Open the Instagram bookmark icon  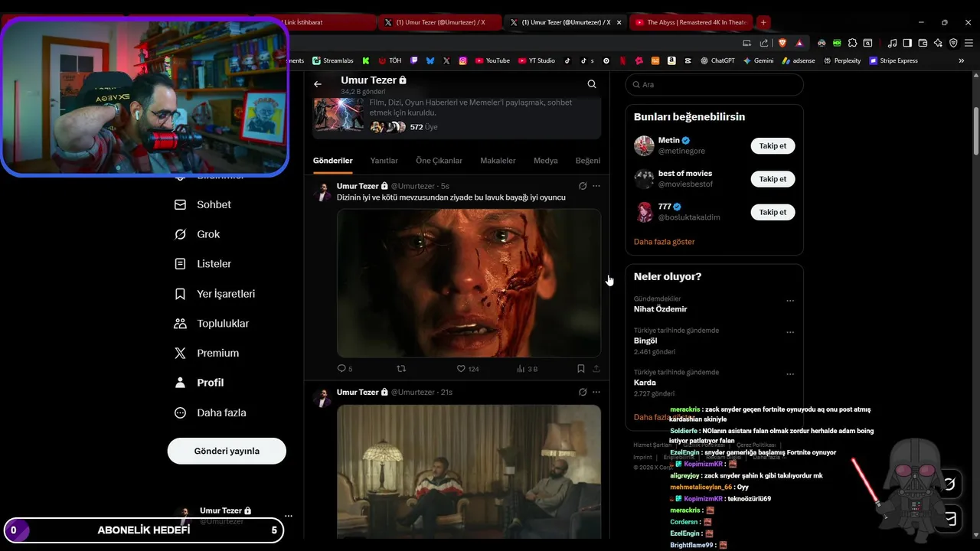pos(463,60)
